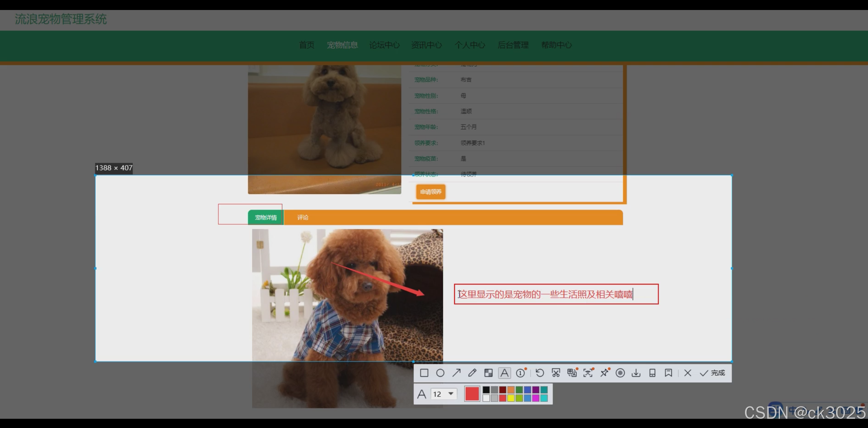This screenshot has width=868, height=428.
Task: Click the 完成 finish button
Action: pyautogui.click(x=712, y=373)
